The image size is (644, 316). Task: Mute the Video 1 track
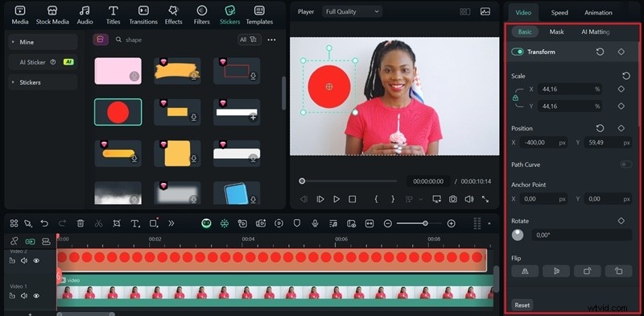tap(24, 295)
